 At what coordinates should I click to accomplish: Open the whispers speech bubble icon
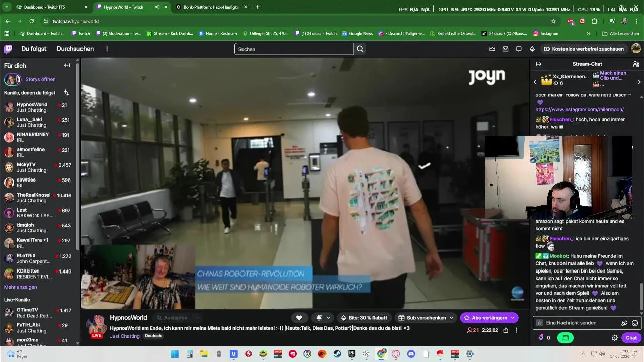pyautogui.click(x=519, y=49)
